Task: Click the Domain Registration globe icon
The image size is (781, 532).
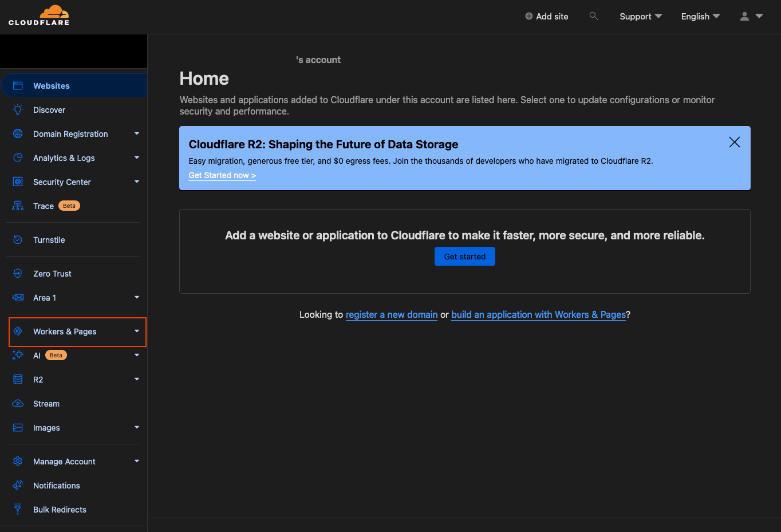Action: 18,134
